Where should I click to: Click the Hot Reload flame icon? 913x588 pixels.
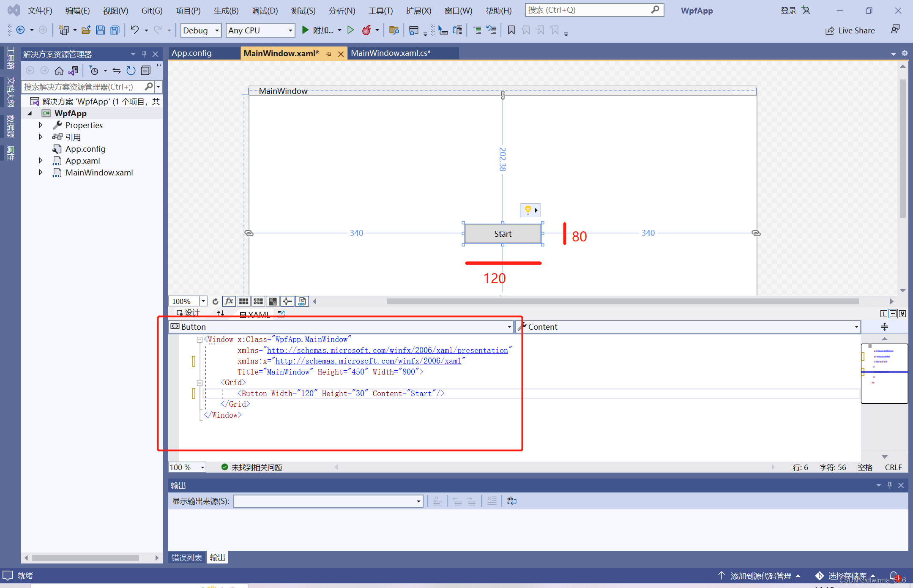(x=366, y=30)
